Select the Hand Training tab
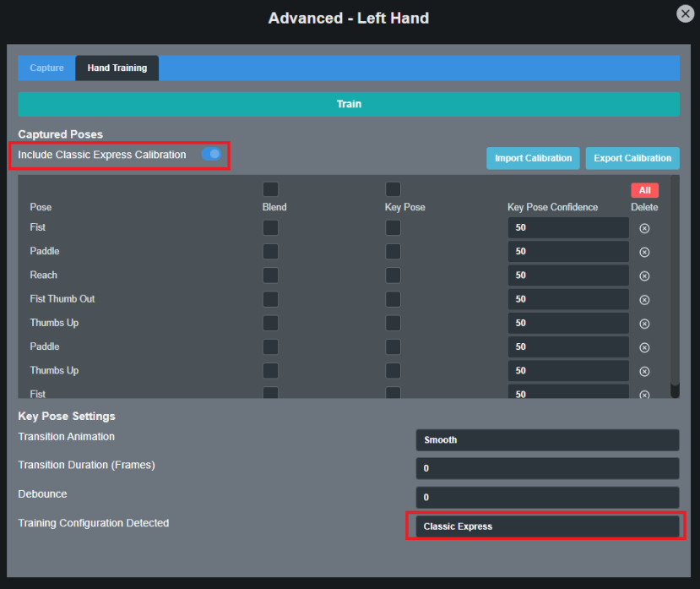Image resolution: width=700 pixels, height=589 pixels. click(117, 68)
